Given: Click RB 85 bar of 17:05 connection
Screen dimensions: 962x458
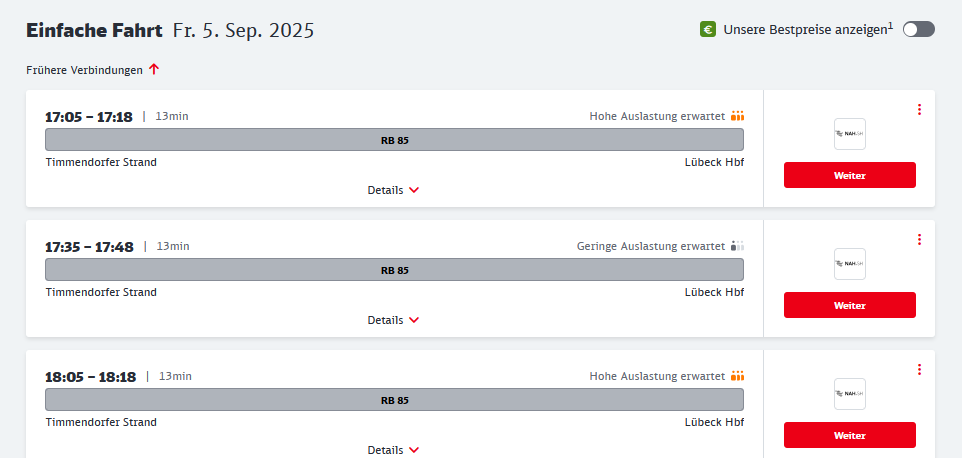Looking at the screenshot, I should click(394, 140).
